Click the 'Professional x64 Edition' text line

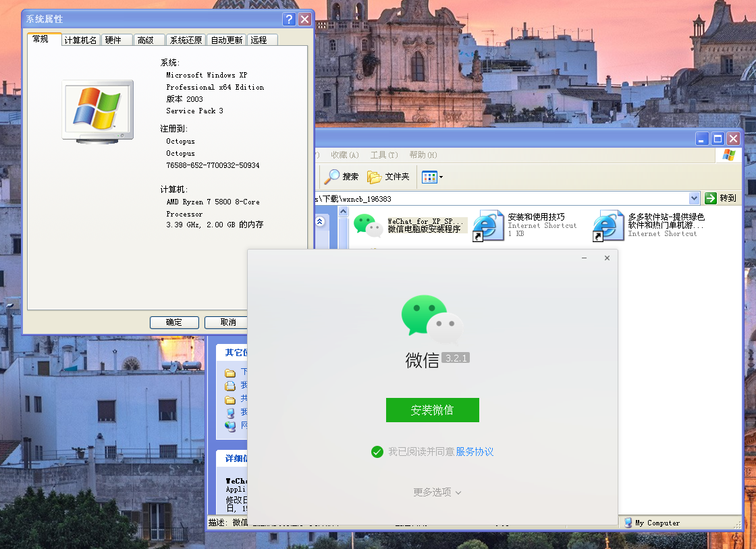(215, 87)
